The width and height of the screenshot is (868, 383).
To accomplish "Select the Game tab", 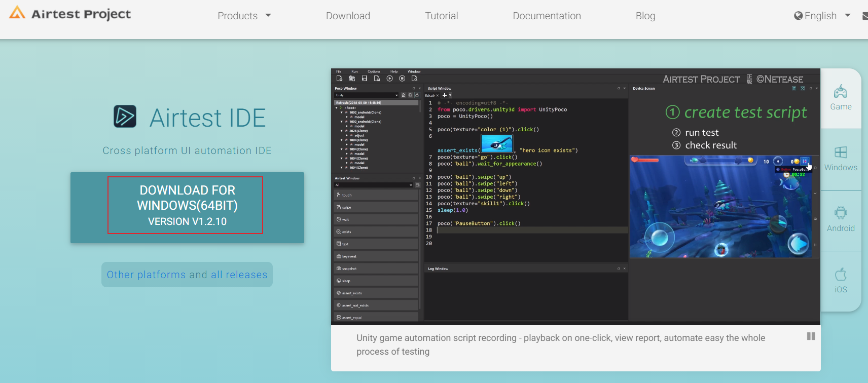I will tap(841, 98).
